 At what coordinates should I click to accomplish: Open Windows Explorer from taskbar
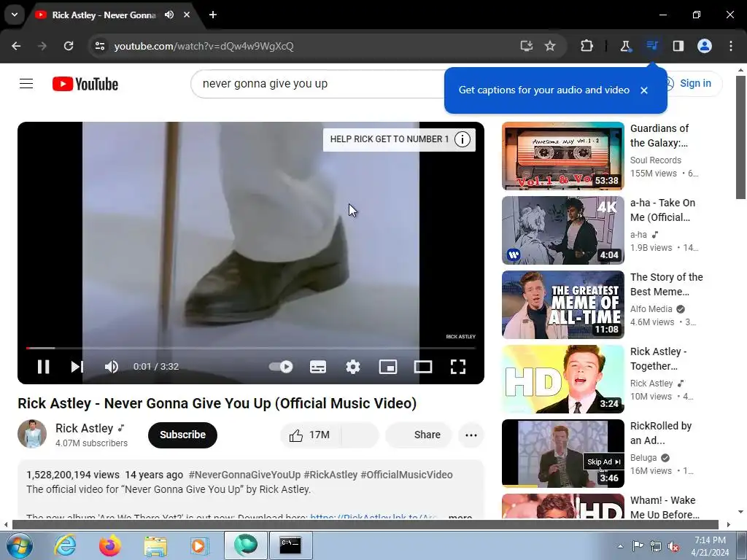[x=155, y=545]
